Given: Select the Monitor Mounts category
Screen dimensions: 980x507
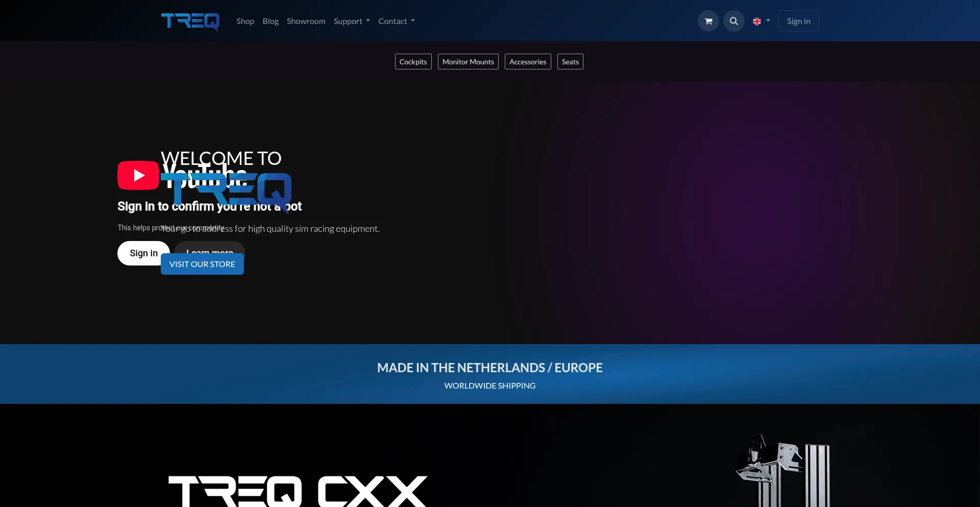Looking at the screenshot, I should (468, 62).
